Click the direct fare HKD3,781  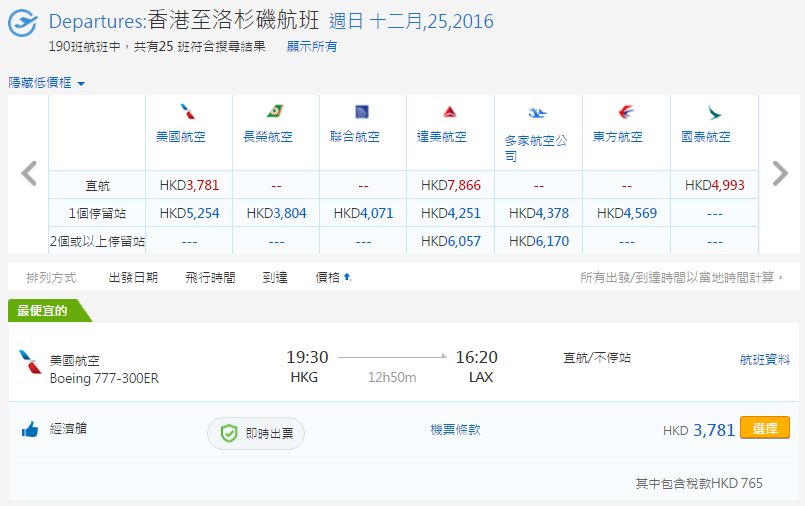pos(189,185)
